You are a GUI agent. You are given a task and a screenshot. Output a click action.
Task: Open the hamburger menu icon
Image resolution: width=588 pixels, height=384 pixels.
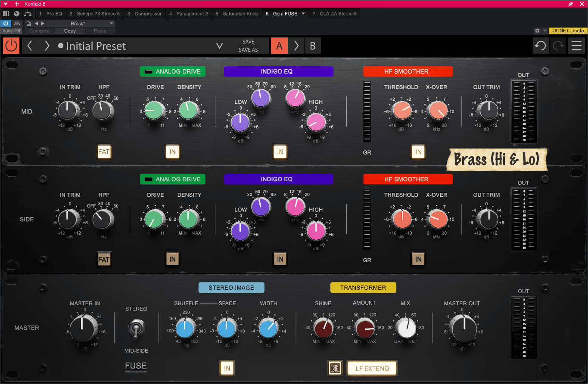point(576,46)
